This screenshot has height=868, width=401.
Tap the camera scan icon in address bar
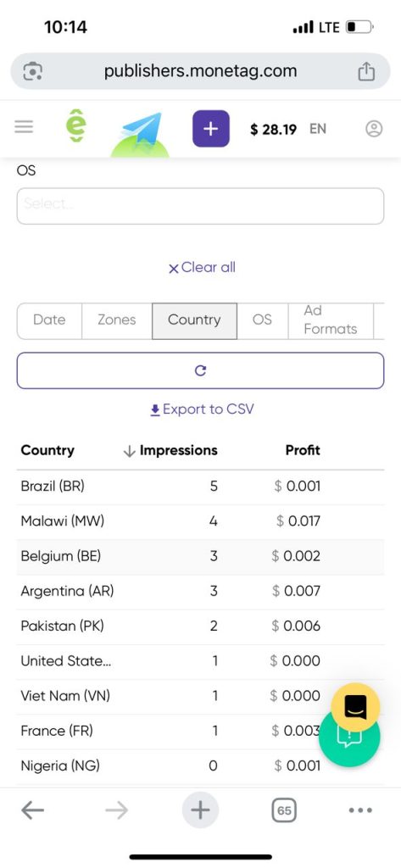point(33,71)
